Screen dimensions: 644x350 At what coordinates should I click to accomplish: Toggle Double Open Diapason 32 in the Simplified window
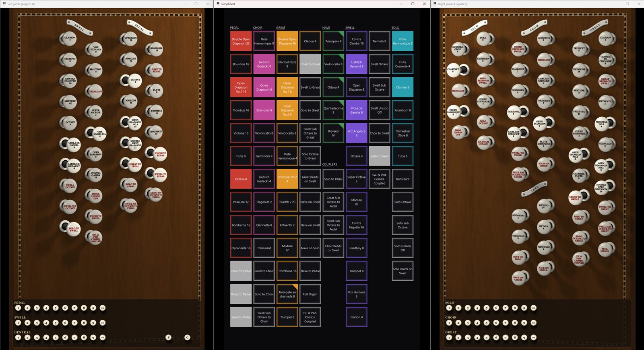coord(241,41)
